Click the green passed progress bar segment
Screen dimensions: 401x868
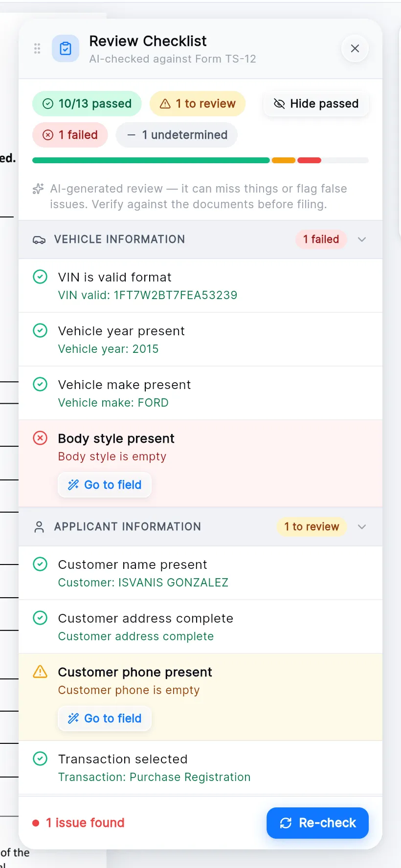point(151,160)
